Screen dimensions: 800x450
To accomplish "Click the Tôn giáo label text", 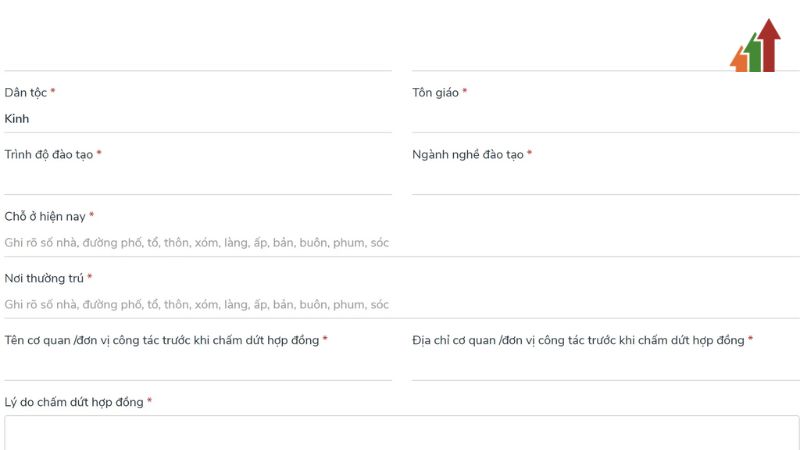I will (x=435, y=93).
